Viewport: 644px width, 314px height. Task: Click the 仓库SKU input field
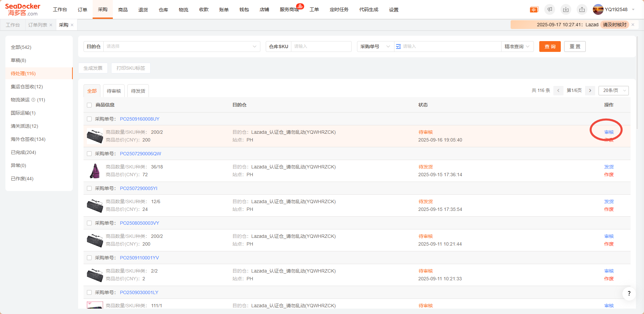[321, 46]
